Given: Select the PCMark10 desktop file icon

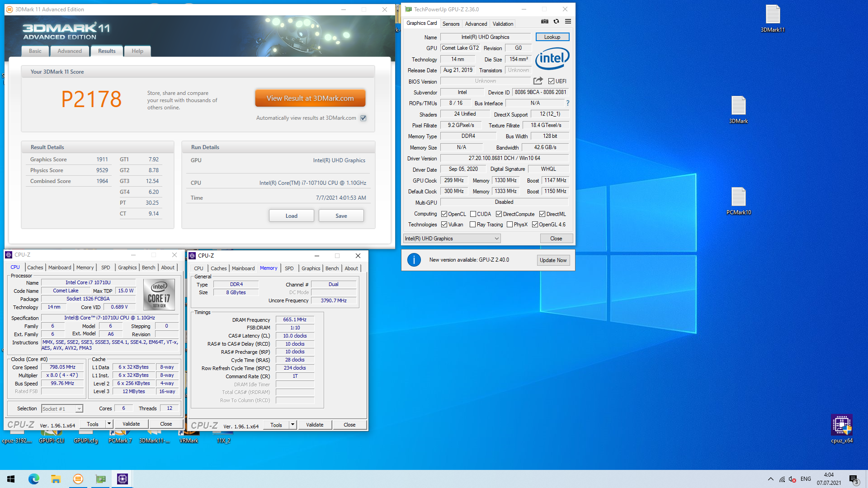Looking at the screenshot, I should pos(738,201).
